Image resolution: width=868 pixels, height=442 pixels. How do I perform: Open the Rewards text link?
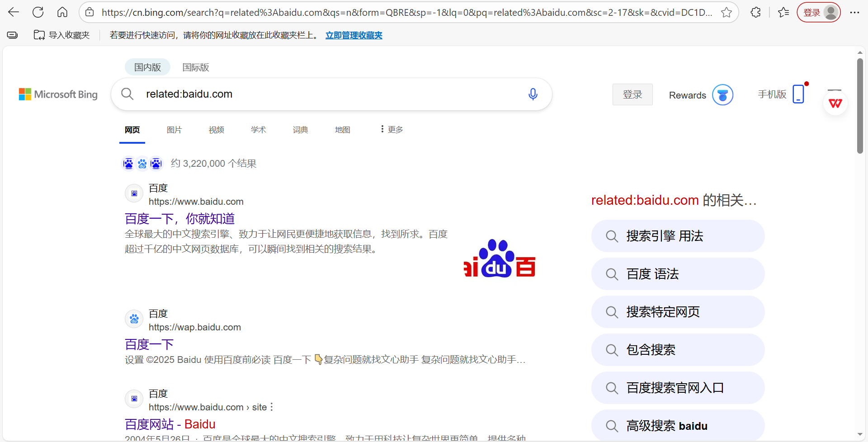(688, 95)
